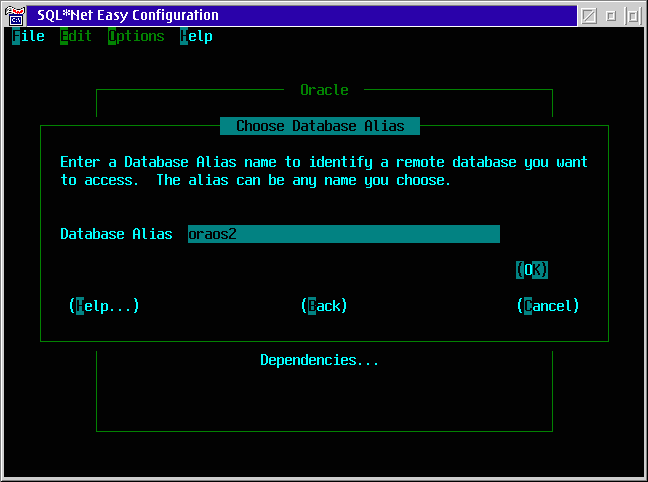Click the Database Alias input field
The image size is (648, 482).
(343, 234)
